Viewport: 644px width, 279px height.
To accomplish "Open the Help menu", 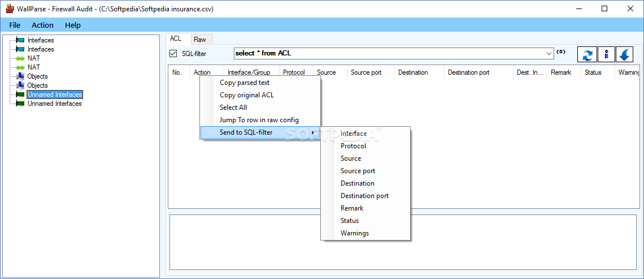I will (73, 25).
